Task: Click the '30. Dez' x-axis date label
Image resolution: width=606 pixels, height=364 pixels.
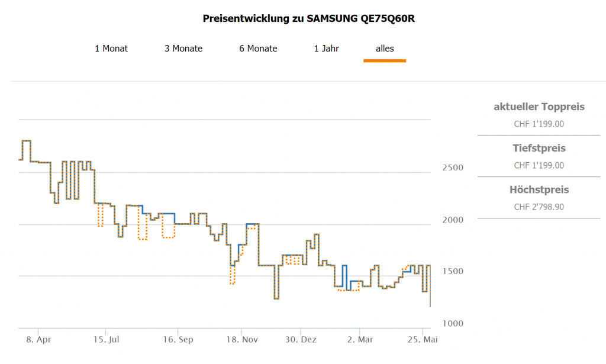Action: pos(302,340)
